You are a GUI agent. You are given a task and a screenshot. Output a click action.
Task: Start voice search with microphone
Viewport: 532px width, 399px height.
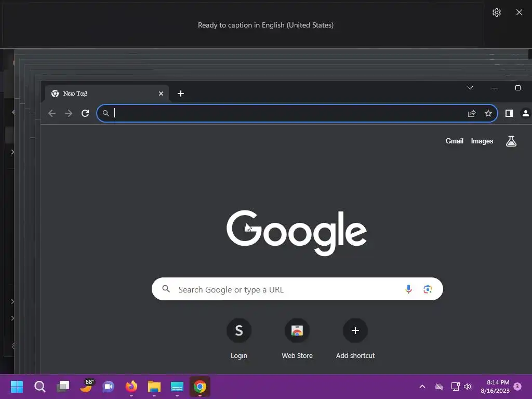[408, 289]
